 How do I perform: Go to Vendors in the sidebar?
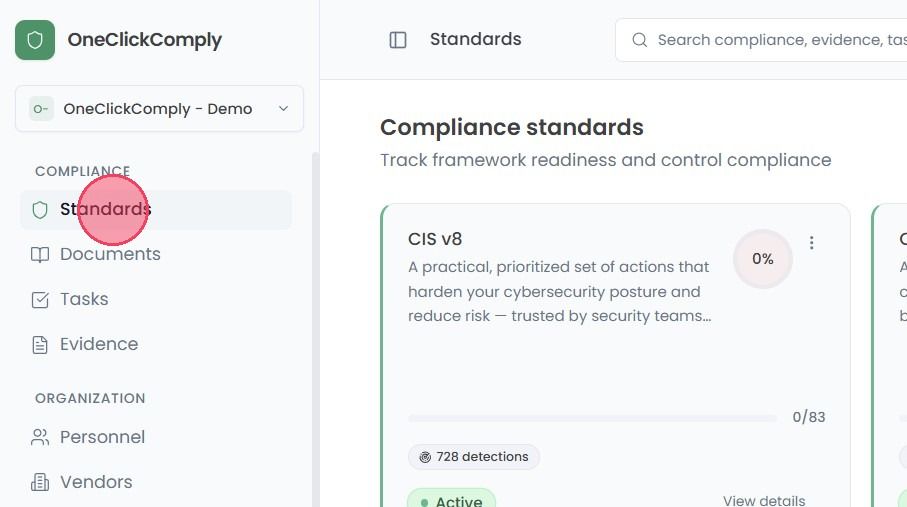pyautogui.click(x=96, y=482)
